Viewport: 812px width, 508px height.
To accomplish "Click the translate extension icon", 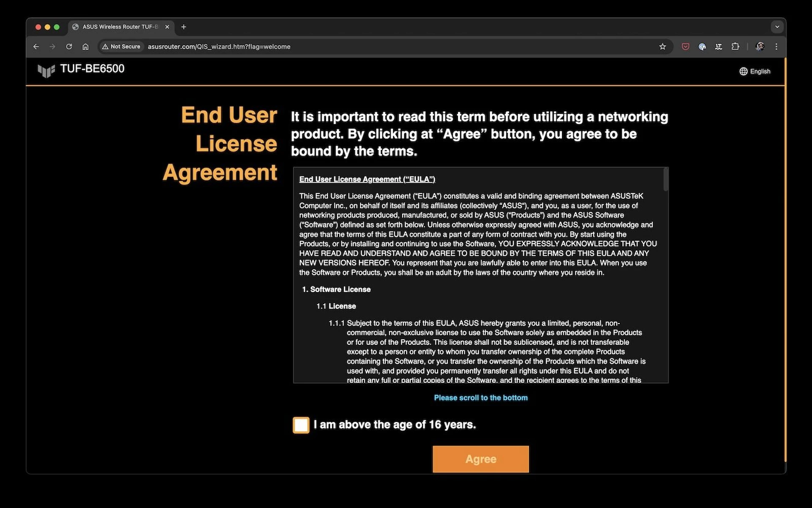I will (x=719, y=47).
